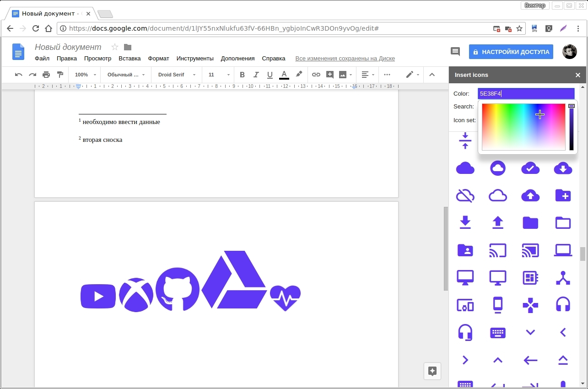Image resolution: width=588 pixels, height=389 pixels.
Task: Select the YouTube logo in the document
Action: [x=98, y=296]
